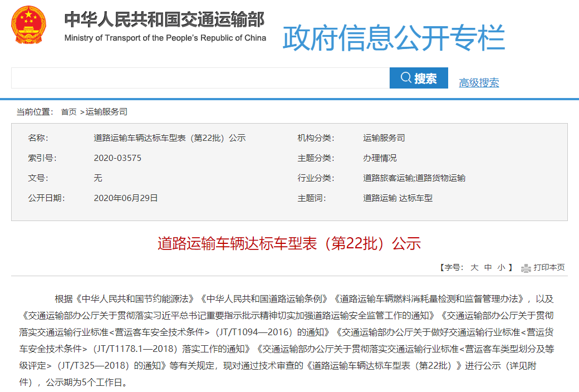Go to 首页 in breadcrumb
The height and width of the screenshot is (392, 579).
tap(68, 111)
